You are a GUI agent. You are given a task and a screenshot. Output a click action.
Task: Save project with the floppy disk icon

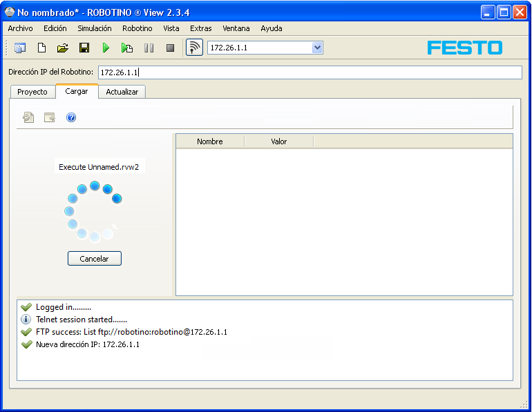coord(84,48)
